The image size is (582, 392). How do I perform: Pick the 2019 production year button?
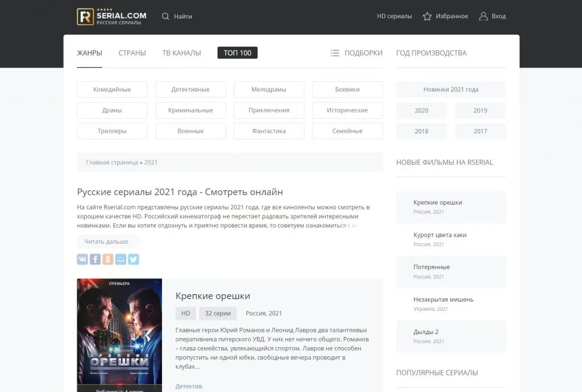(x=480, y=111)
